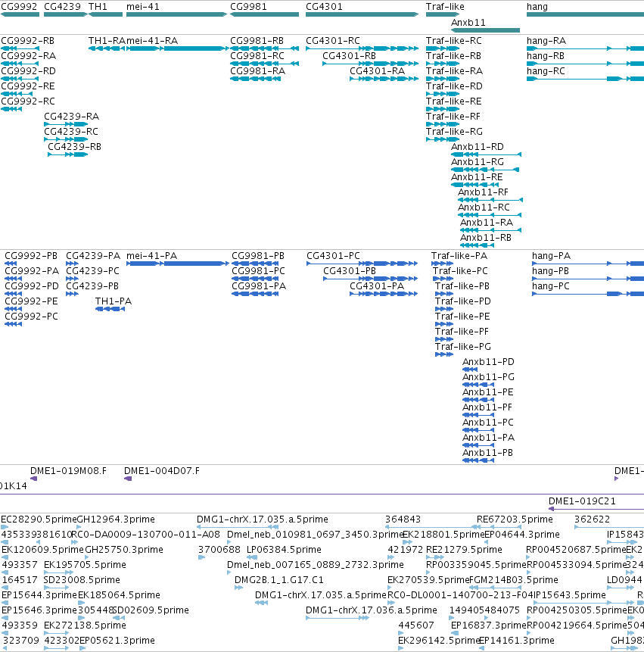Click EST EP16837.3prime

pyautogui.click(x=455, y=633)
